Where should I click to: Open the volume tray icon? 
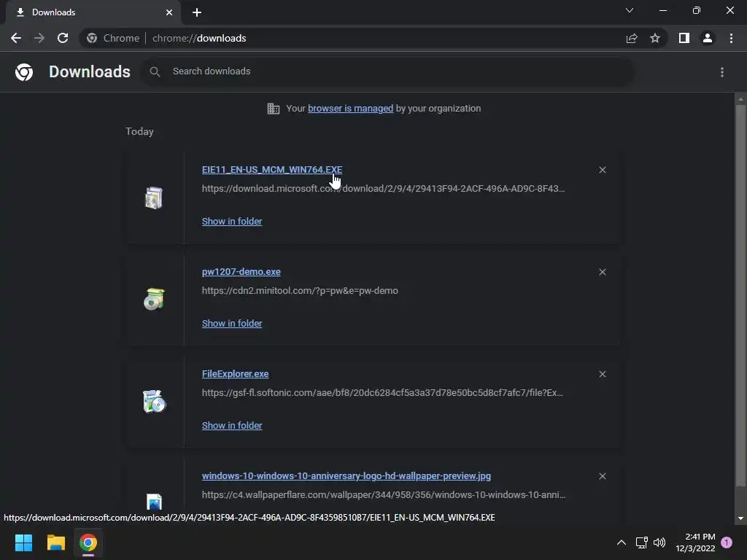coord(659,542)
